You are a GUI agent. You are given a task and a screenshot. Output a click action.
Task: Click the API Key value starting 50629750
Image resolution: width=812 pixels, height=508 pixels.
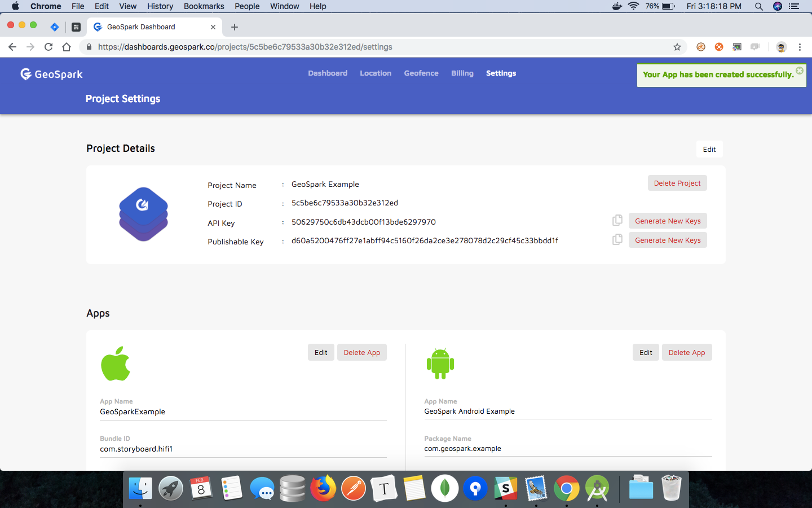[364, 222]
